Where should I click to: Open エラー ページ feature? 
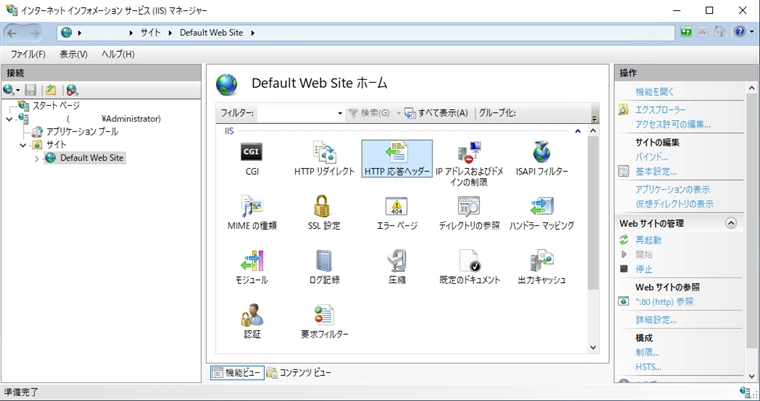(x=396, y=213)
